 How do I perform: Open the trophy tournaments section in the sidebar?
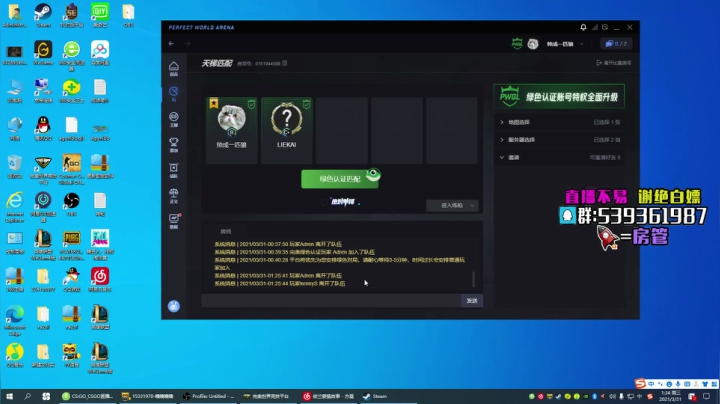coord(174,145)
